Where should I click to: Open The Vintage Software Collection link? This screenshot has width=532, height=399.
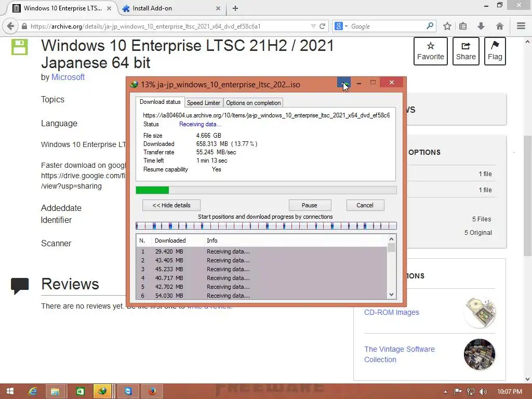[x=400, y=354]
